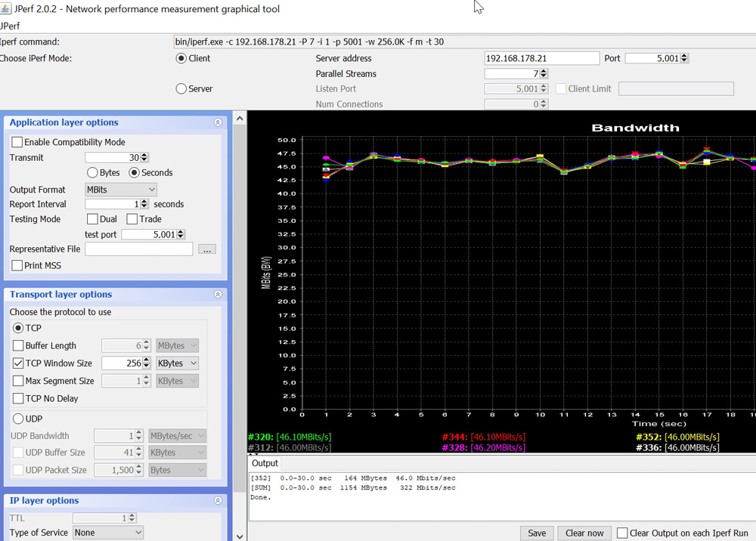The width and height of the screenshot is (756, 541).
Task: Open the Type of Service dropdown
Action: [108, 533]
